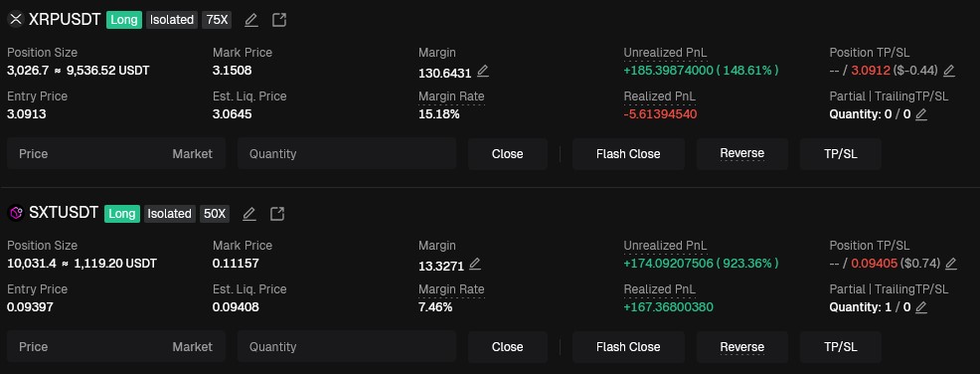The width and height of the screenshot is (980, 374).
Task: Flash Close the XRPUSDT position
Action: [x=628, y=154]
